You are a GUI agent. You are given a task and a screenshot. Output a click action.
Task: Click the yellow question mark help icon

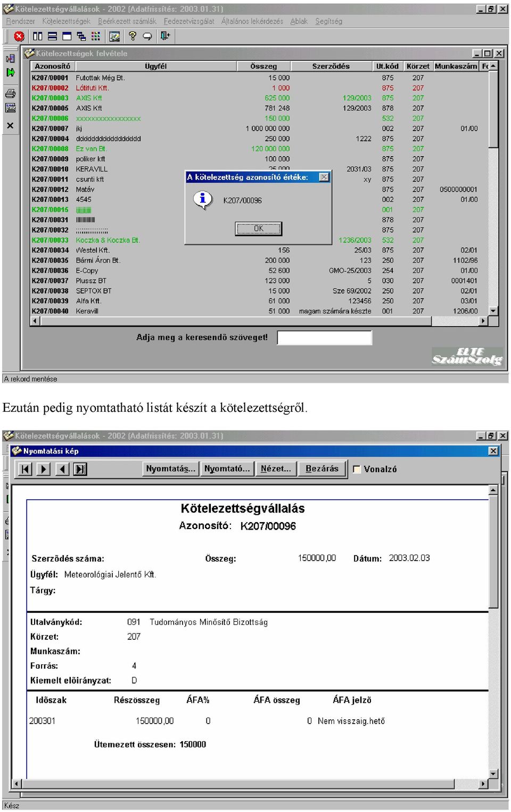tap(133, 36)
